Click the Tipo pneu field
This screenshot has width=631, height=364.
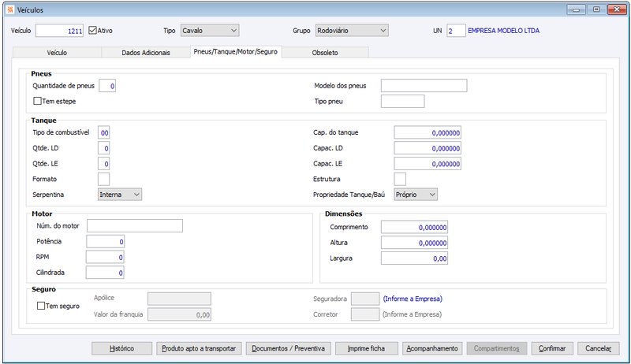403,102
